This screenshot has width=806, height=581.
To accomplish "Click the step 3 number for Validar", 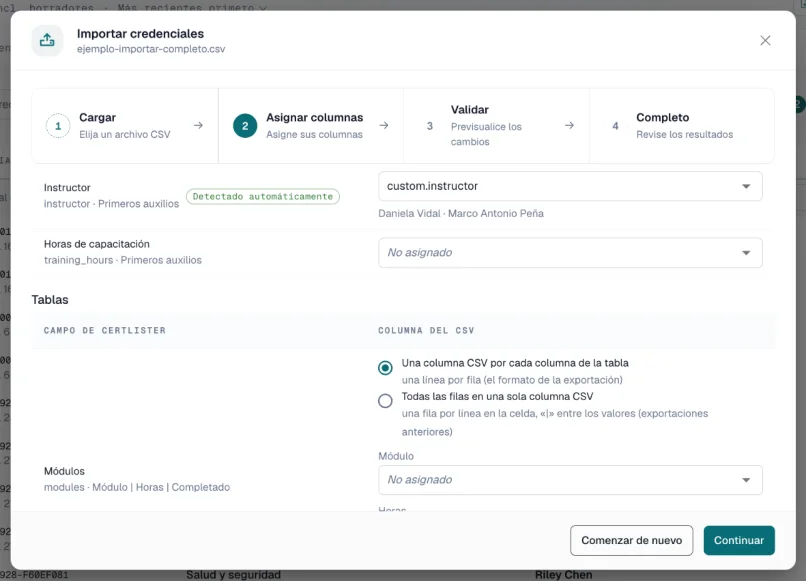I will pyautogui.click(x=430, y=126).
